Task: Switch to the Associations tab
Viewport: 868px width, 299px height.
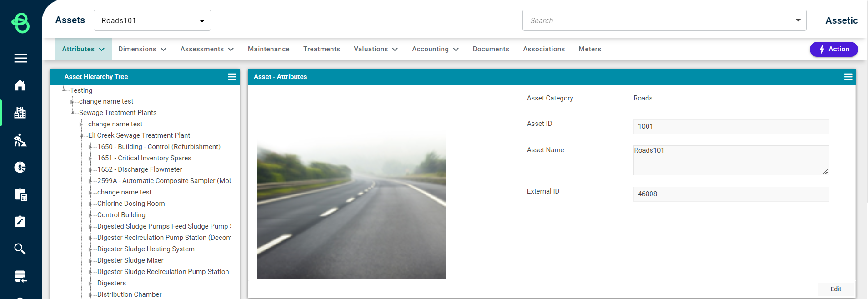Action: tap(544, 49)
